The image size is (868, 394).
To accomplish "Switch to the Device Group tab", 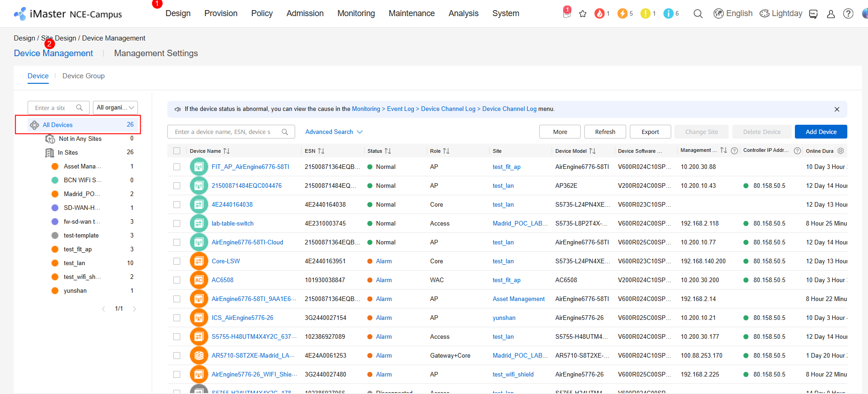I will pyautogui.click(x=83, y=76).
